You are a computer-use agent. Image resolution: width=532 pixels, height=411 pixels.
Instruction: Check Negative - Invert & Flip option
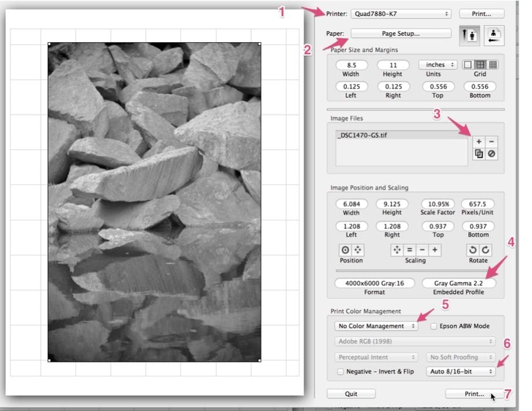point(340,372)
